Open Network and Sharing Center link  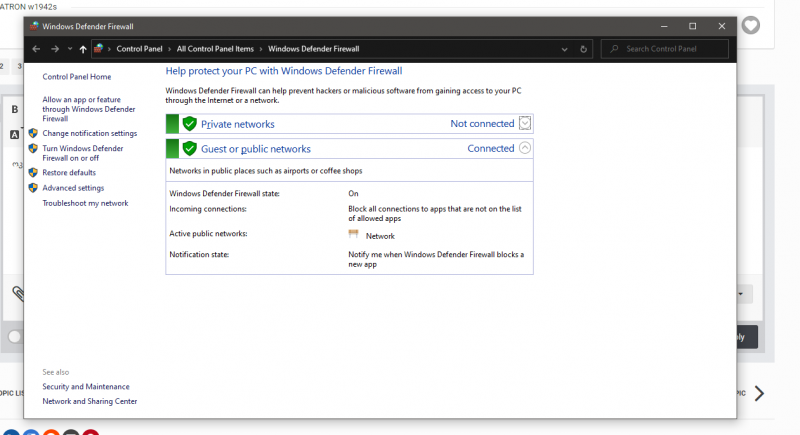tap(89, 401)
